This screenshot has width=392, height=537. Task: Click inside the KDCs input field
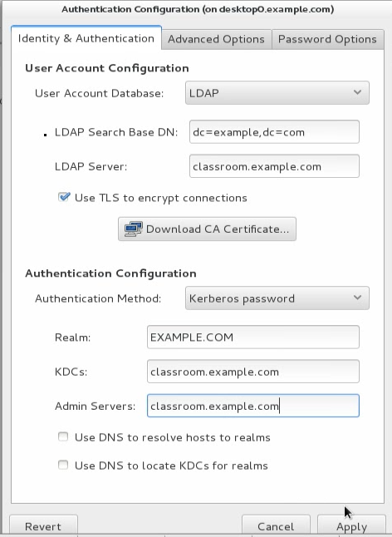253,372
